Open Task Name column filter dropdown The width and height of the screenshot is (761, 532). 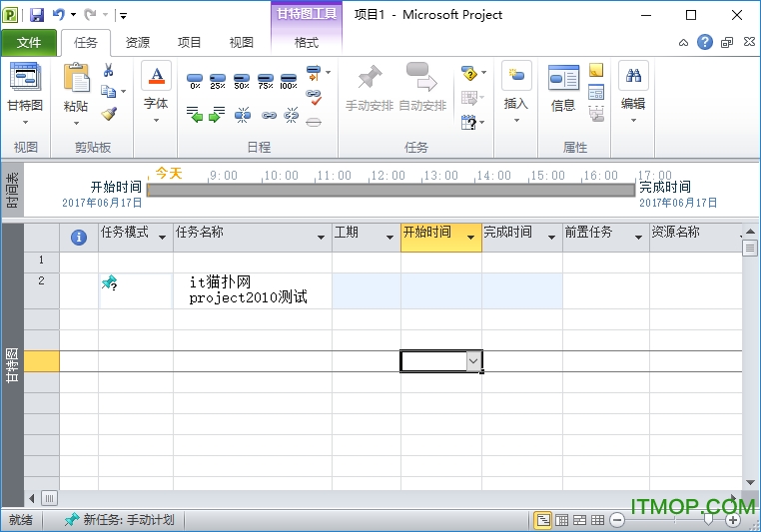321,238
